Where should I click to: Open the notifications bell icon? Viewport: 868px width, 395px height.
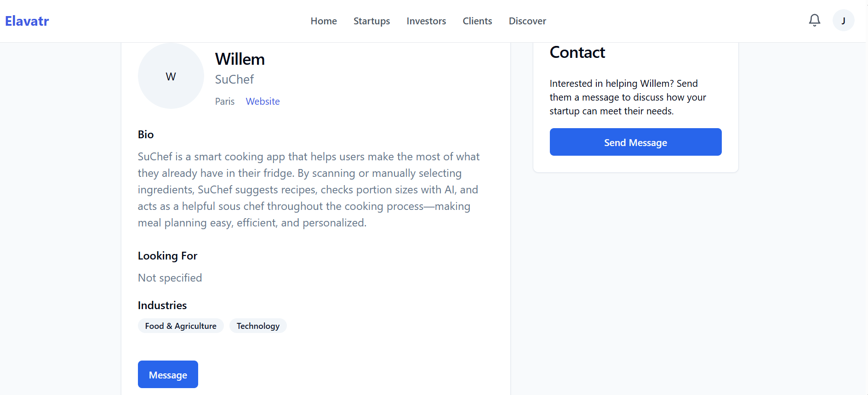pyautogui.click(x=814, y=20)
